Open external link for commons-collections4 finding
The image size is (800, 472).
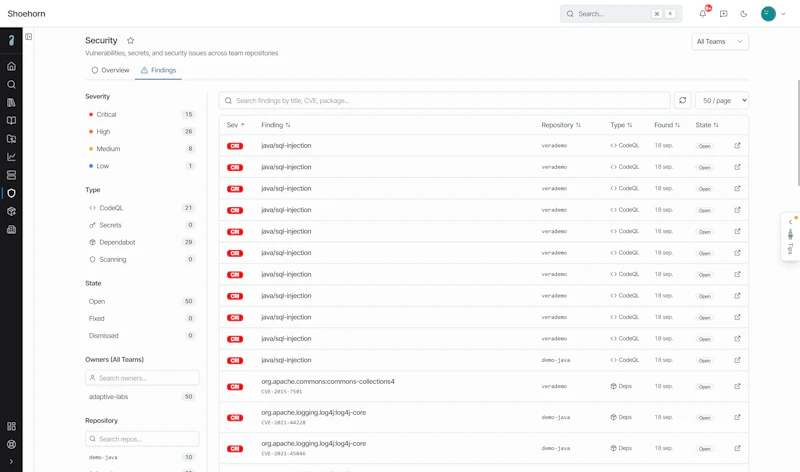pyautogui.click(x=737, y=386)
